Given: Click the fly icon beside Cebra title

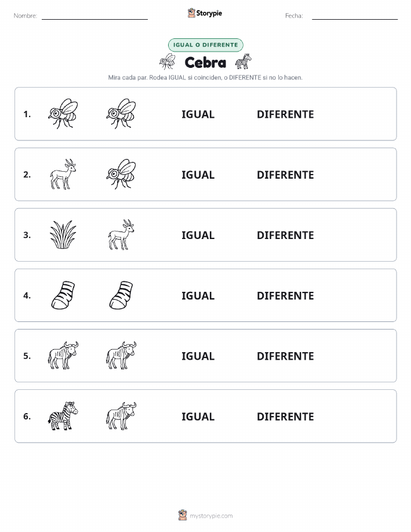Looking at the screenshot, I should pos(168,61).
